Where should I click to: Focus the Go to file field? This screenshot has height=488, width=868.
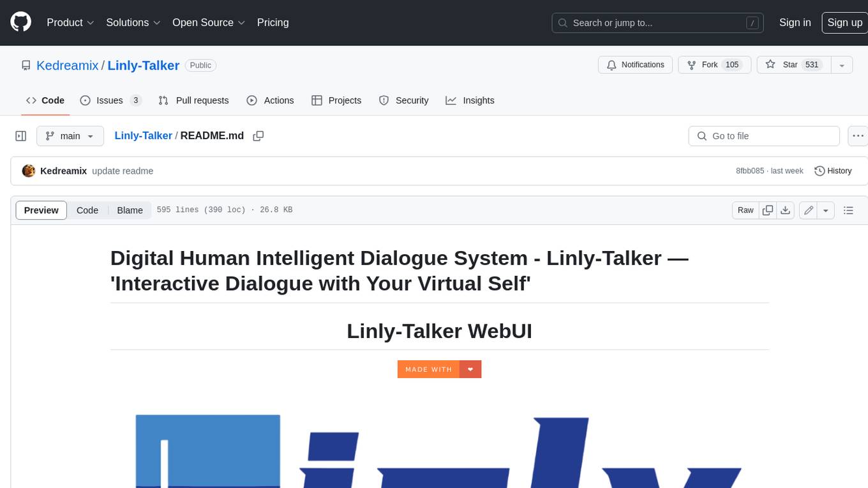764,136
